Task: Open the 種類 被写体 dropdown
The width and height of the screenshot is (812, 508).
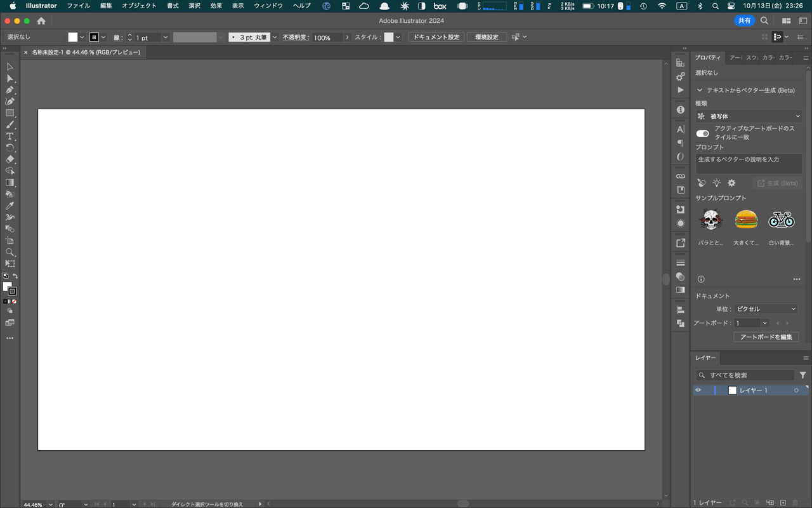Action: point(749,116)
